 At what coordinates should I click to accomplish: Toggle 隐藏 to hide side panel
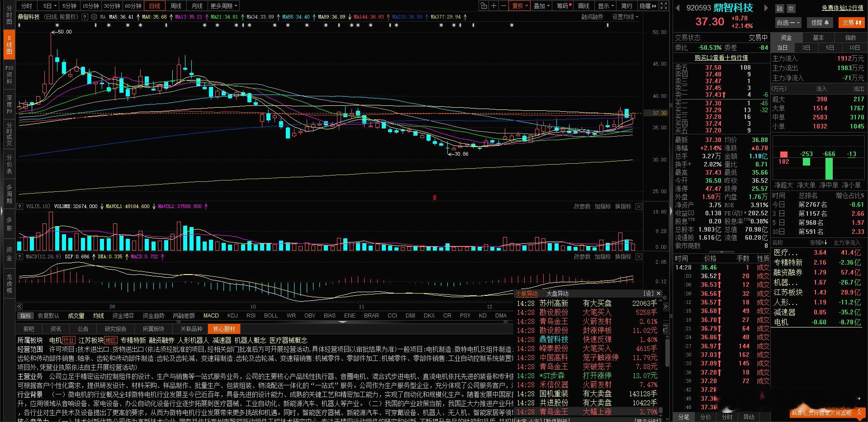(x=648, y=6)
